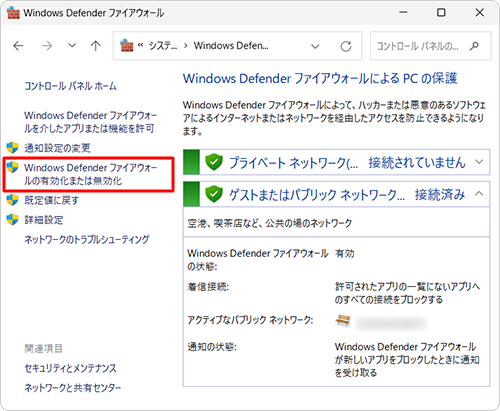Click shield icon beside 通知設定の変更

click(13, 147)
